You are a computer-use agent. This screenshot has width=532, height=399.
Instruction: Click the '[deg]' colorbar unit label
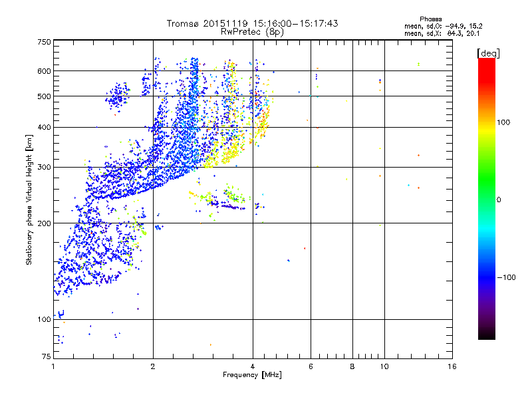pyautogui.click(x=488, y=53)
